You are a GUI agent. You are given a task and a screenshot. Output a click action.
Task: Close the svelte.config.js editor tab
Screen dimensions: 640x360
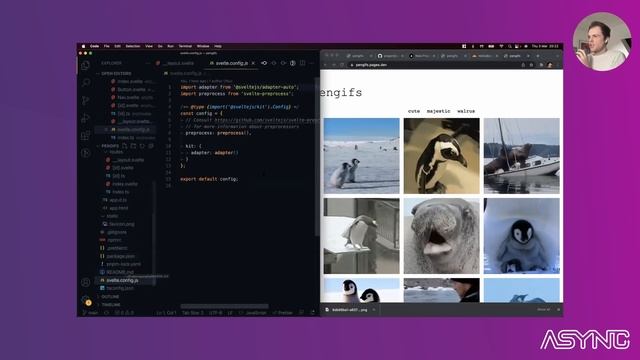(x=253, y=63)
